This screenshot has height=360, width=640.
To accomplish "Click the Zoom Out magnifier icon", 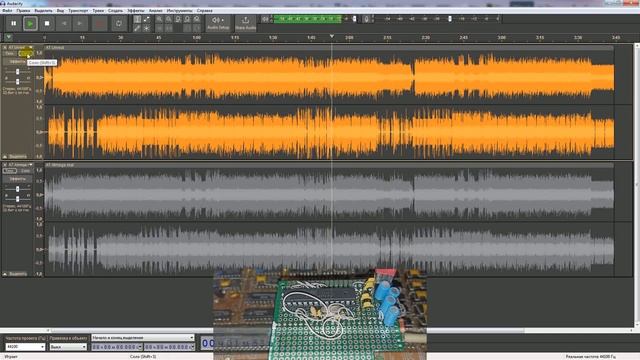I will click(169, 19).
